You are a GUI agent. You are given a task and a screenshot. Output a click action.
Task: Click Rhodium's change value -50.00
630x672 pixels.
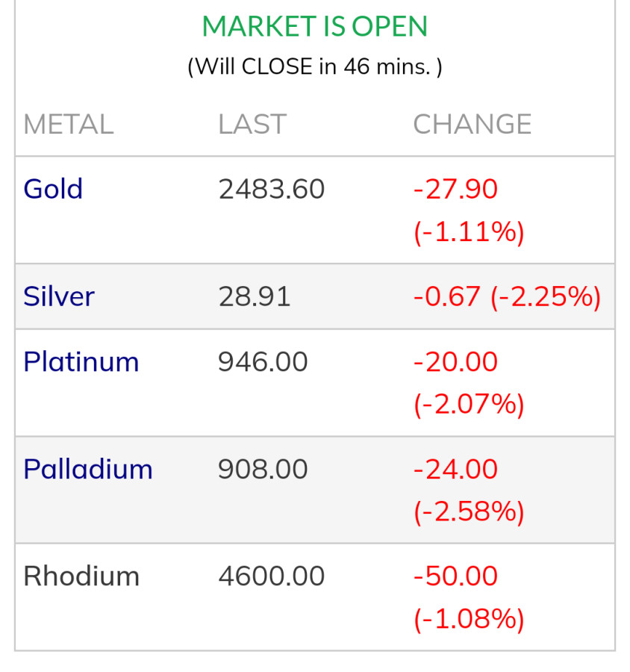point(455,576)
